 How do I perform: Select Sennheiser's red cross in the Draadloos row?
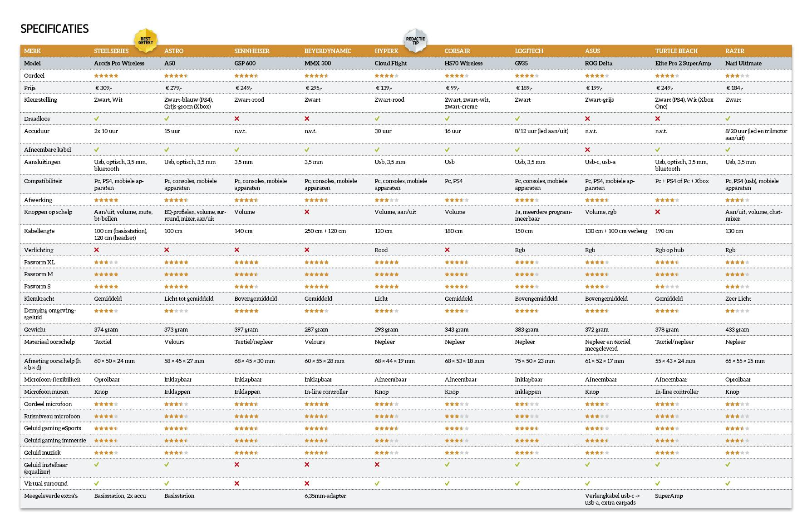click(x=237, y=119)
